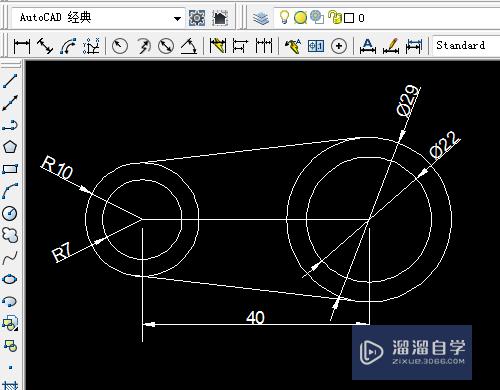Select the Construction Line tool
Viewport: 500px width, 390px height.
tap(10, 103)
